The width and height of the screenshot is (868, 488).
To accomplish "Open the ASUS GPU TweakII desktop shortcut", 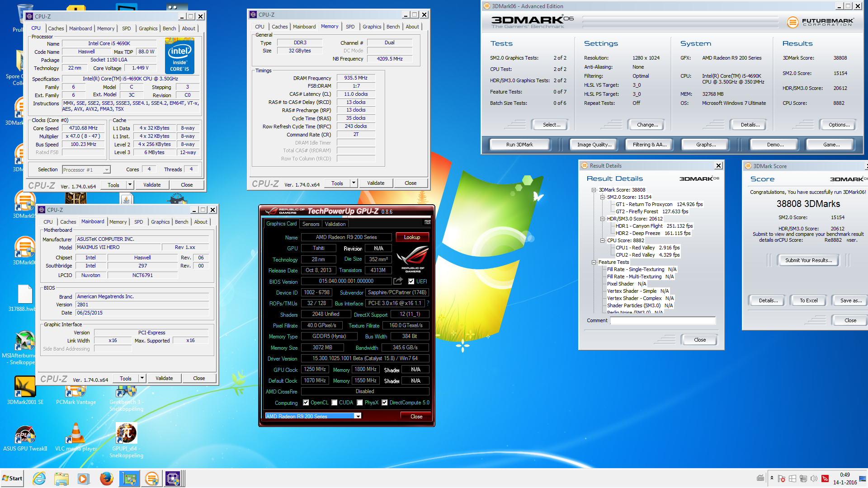I will click(25, 438).
